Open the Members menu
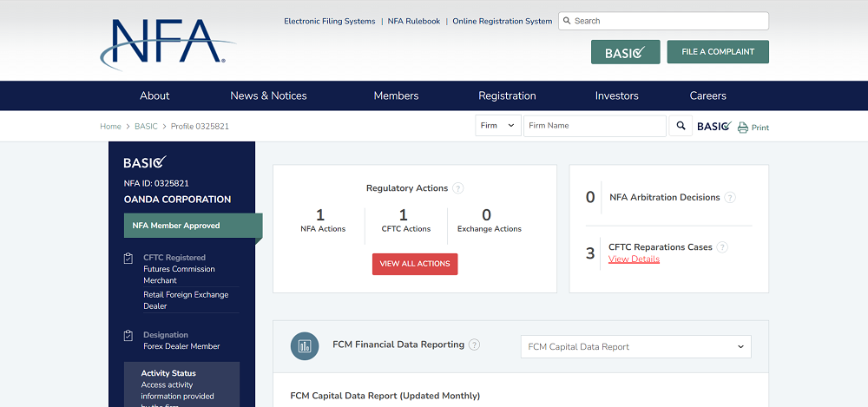The width and height of the screenshot is (868, 407). click(x=397, y=95)
